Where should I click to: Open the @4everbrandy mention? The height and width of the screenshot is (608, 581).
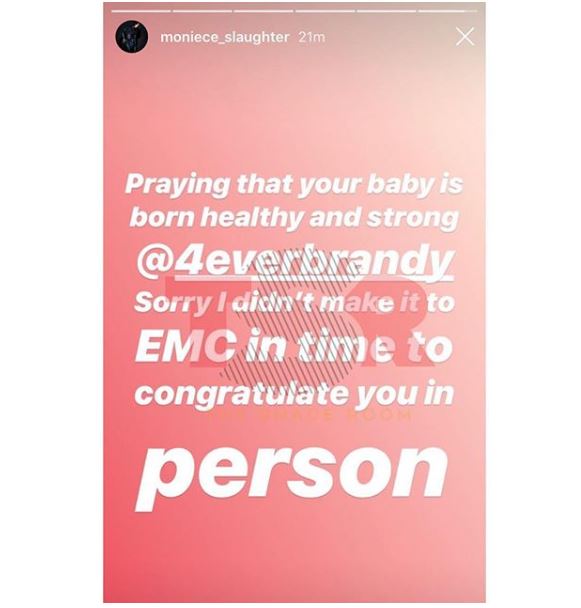pyautogui.click(x=295, y=259)
